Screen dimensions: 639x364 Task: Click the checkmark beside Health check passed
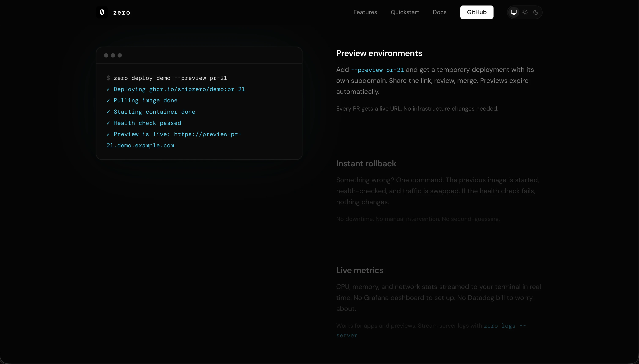tap(108, 123)
